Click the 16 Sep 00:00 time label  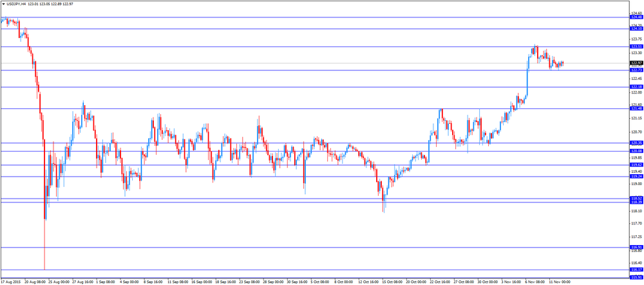click(x=202, y=282)
